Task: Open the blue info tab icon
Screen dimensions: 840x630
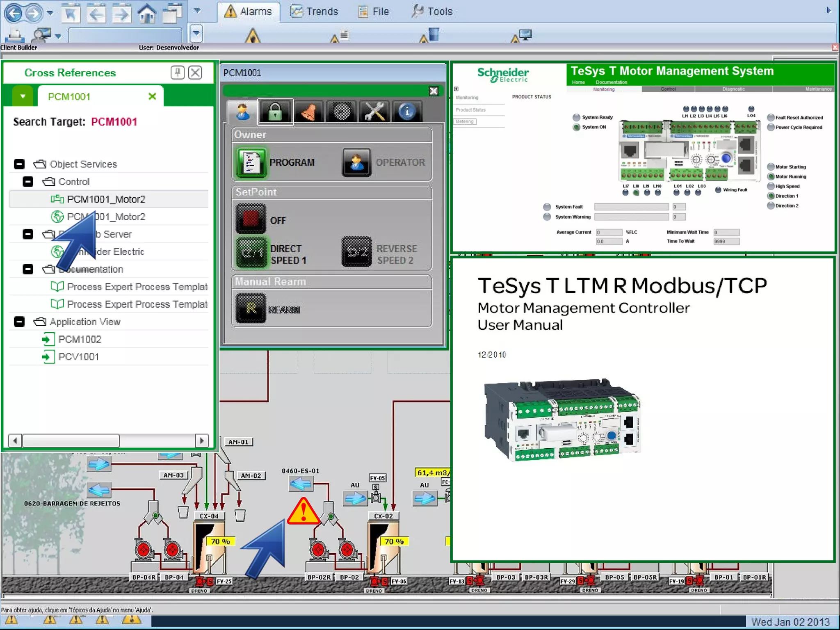Action: point(407,112)
